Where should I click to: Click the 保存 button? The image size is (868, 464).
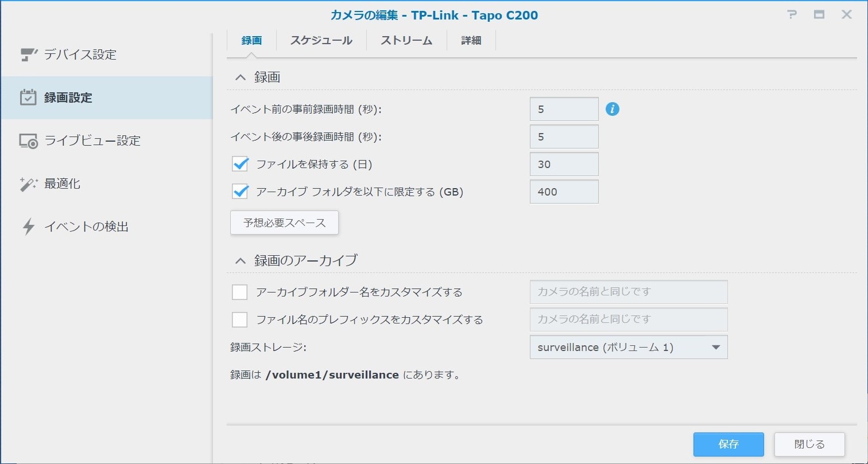[x=728, y=444]
